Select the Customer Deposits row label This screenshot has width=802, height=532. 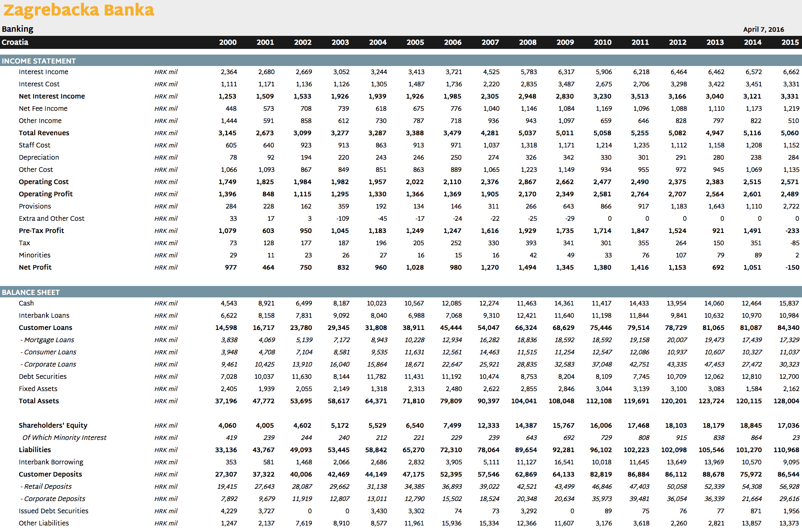[x=51, y=475]
